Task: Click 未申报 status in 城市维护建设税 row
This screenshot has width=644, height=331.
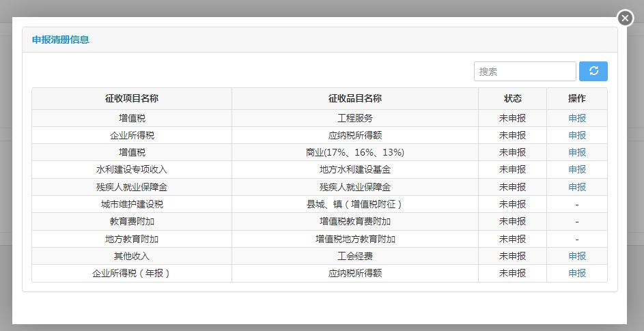Action: coord(513,204)
